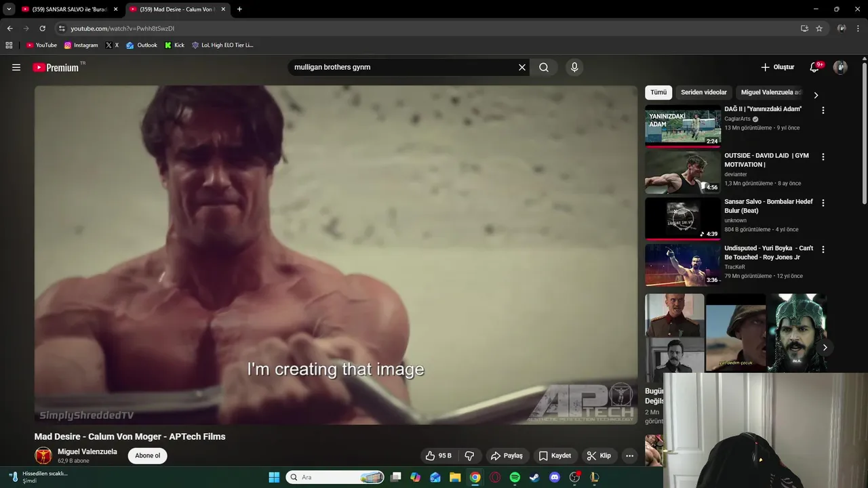View site information icon in address bar
This screenshot has height=488, width=868.
62,28
